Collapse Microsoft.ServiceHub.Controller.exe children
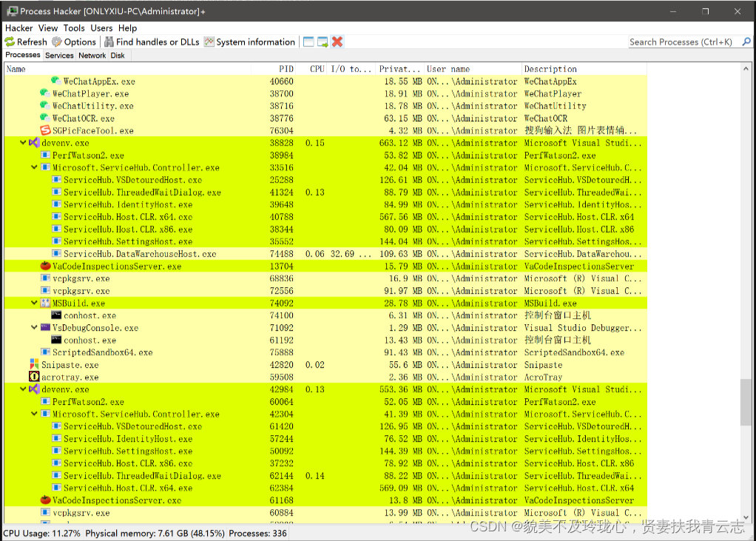 point(33,167)
